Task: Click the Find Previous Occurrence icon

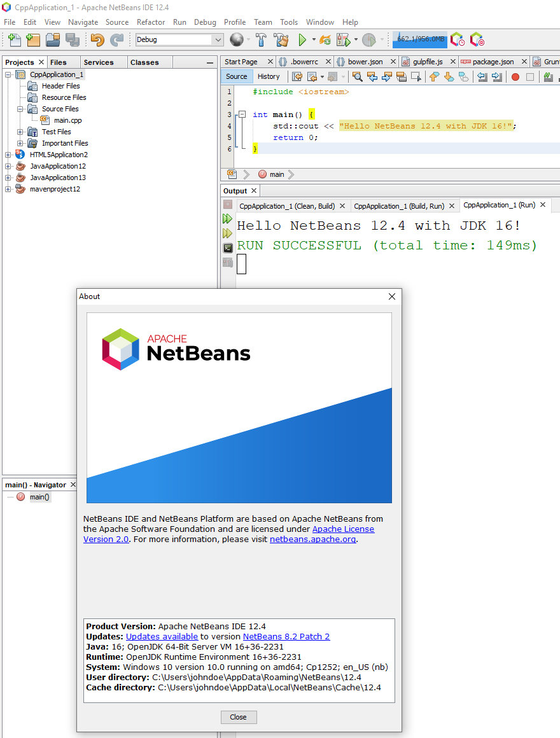Action: tap(372, 77)
